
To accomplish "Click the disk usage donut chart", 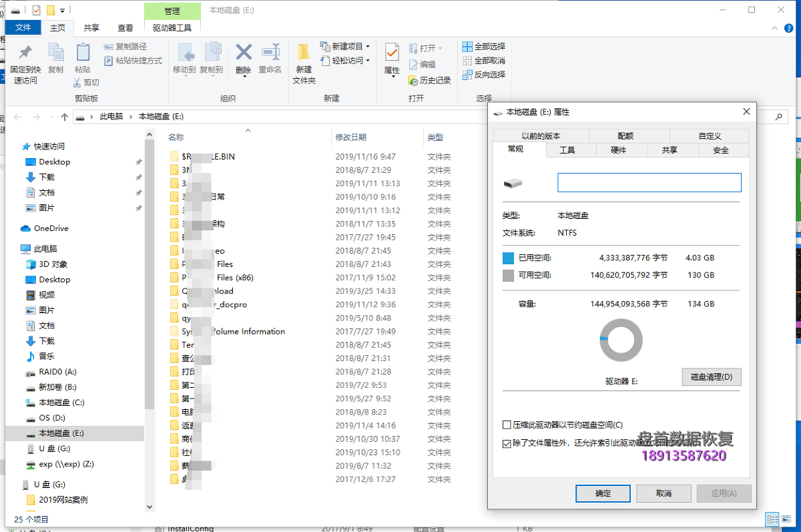I will (621, 340).
